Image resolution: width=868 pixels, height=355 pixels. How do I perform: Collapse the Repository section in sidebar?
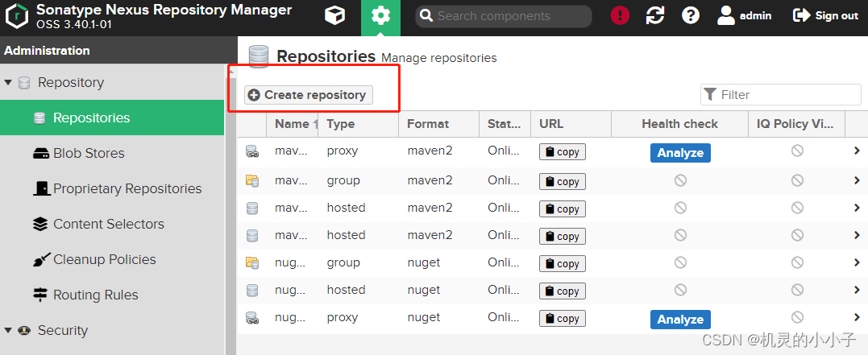8,82
